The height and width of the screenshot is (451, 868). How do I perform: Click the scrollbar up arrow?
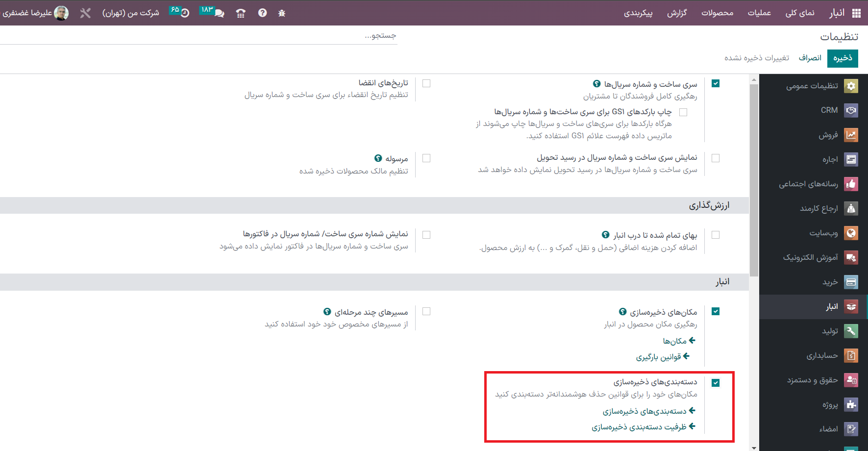(x=754, y=78)
